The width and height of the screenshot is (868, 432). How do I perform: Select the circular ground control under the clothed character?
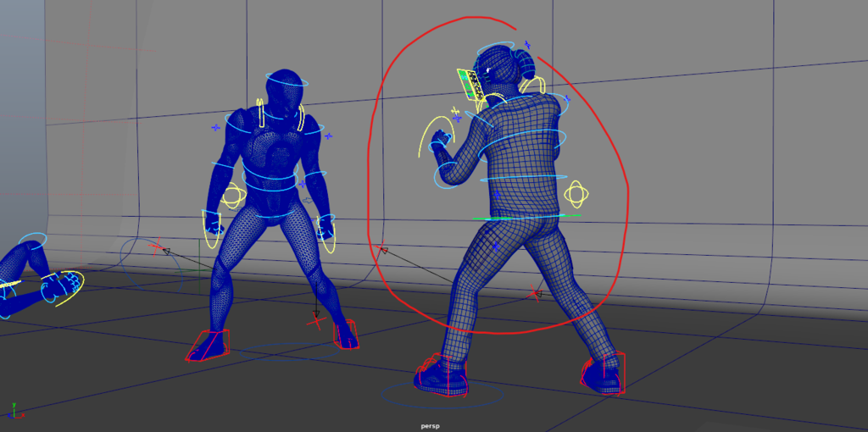coord(442,395)
